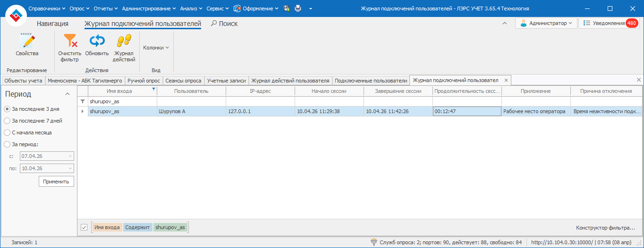Uncheck the active filter checkbox at bottom
The image size is (644, 248).
(84, 228)
